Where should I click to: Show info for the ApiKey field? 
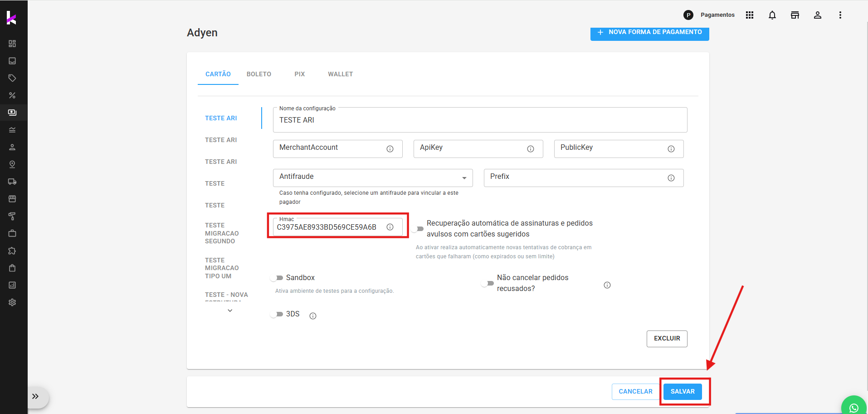point(531,149)
